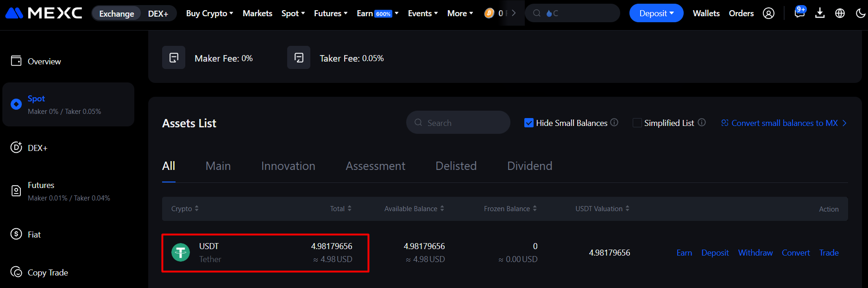
Task: Click the Copy Trade icon in sidebar
Action: pyautogui.click(x=16, y=272)
